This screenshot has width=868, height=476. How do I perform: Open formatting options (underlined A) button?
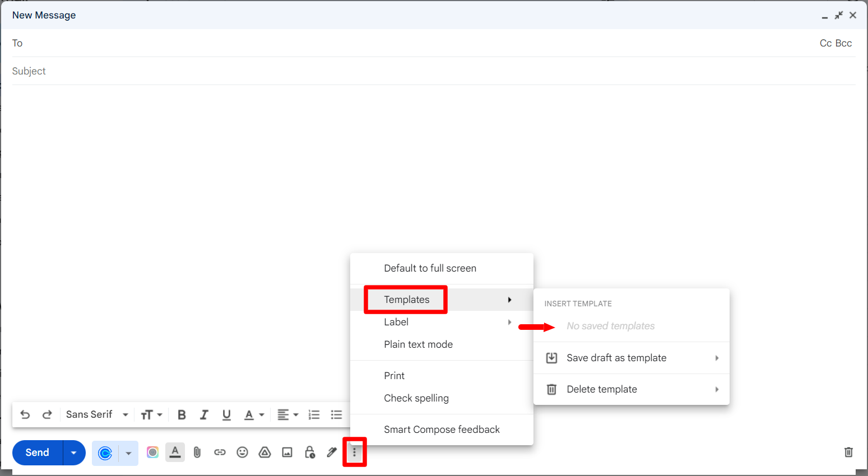[175, 452]
